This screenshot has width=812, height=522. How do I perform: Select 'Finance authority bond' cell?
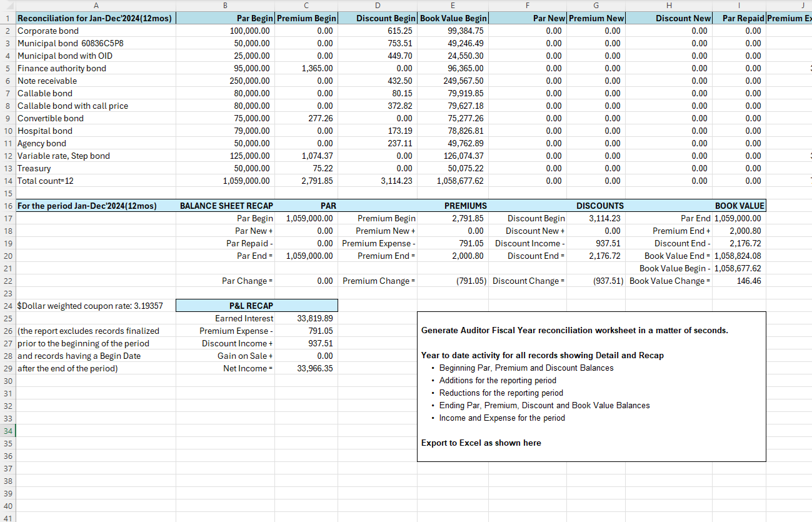click(x=96, y=68)
